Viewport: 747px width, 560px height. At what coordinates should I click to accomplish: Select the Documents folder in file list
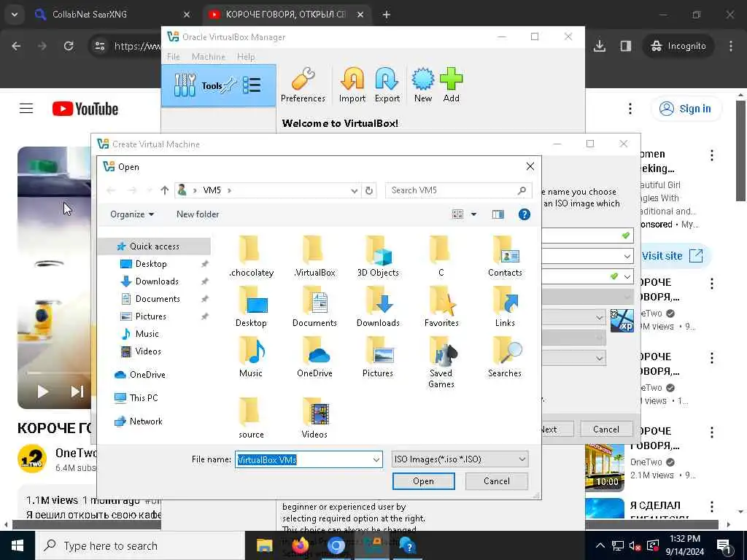[314, 306]
